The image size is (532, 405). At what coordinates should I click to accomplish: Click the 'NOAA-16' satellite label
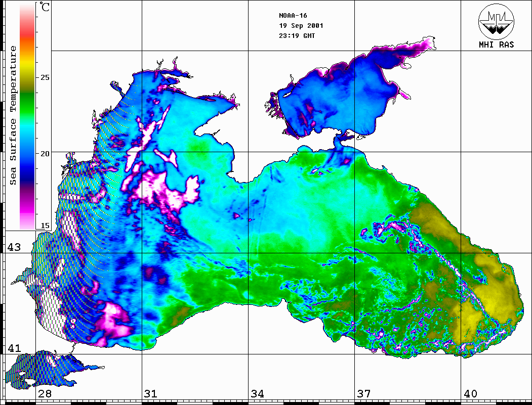pos(293,16)
